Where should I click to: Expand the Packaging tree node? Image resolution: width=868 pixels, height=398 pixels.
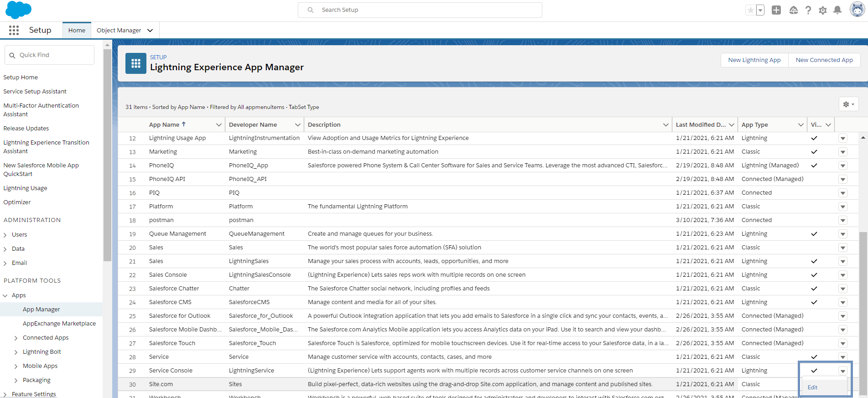(x=16, y=381)
